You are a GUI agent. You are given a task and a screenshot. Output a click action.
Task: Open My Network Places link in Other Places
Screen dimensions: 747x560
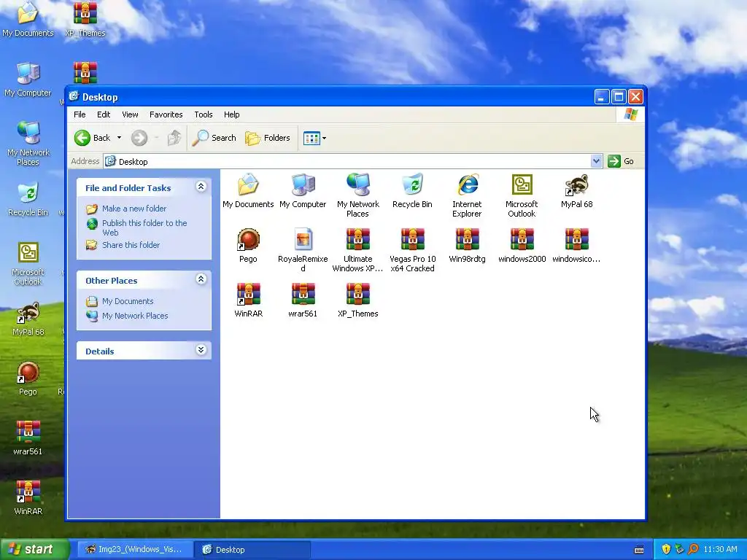point(135,316)
